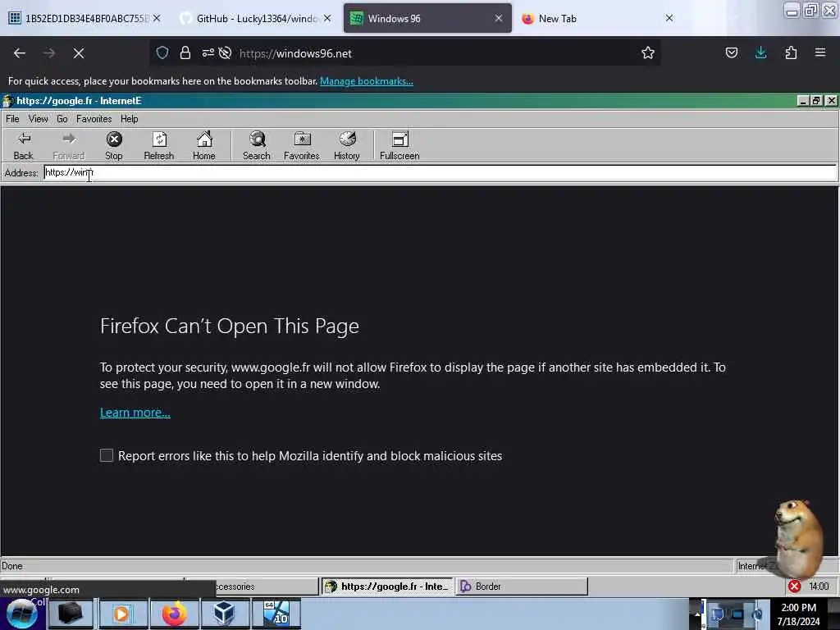The image size is (840, 630).
Task: Show Firefox downloads panel
Action: pyautogui.click(x=761, y=53)
